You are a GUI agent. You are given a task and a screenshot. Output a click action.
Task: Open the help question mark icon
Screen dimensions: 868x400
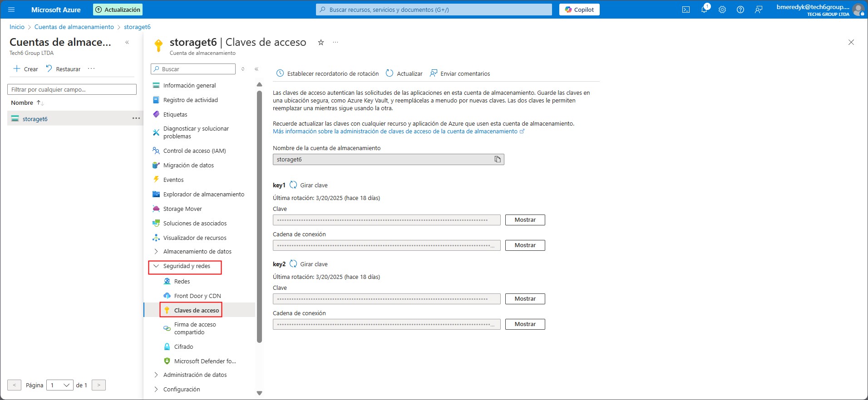740,10
